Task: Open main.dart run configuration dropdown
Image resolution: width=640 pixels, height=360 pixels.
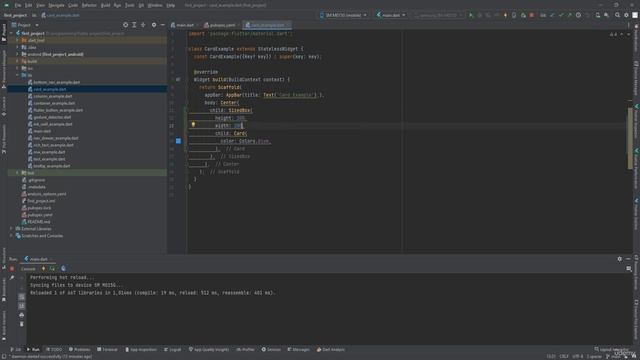Action: coord(391,15)
